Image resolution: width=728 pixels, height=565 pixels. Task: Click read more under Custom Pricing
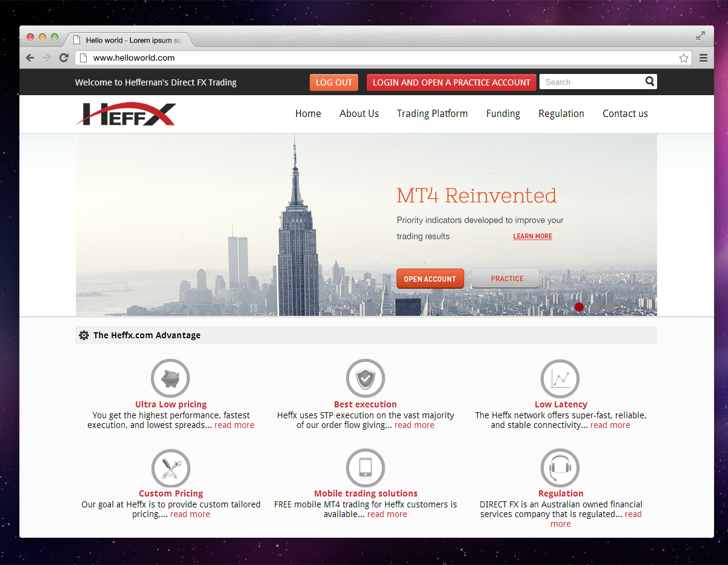click(190, 514)
